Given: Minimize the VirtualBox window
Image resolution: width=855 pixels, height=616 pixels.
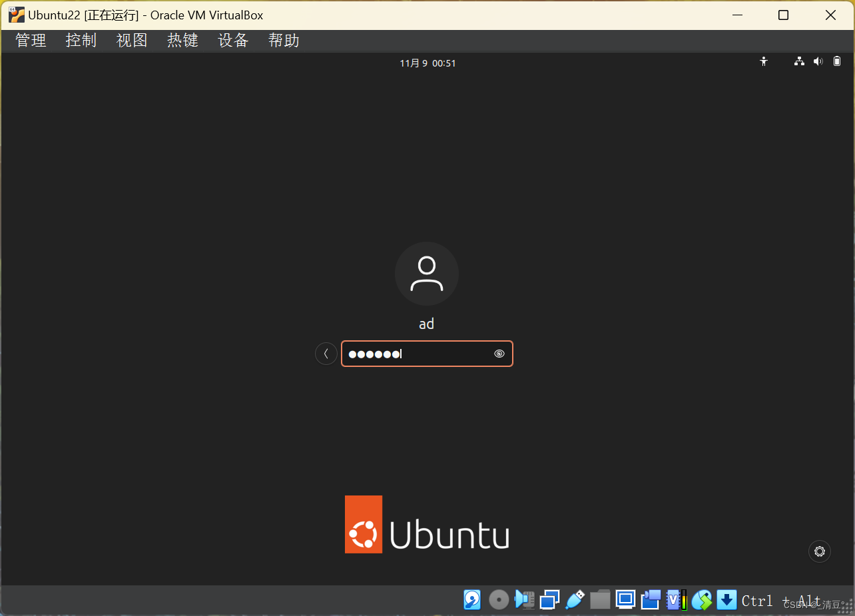Looking at the screenshot, I should click(x=736, y=15).
